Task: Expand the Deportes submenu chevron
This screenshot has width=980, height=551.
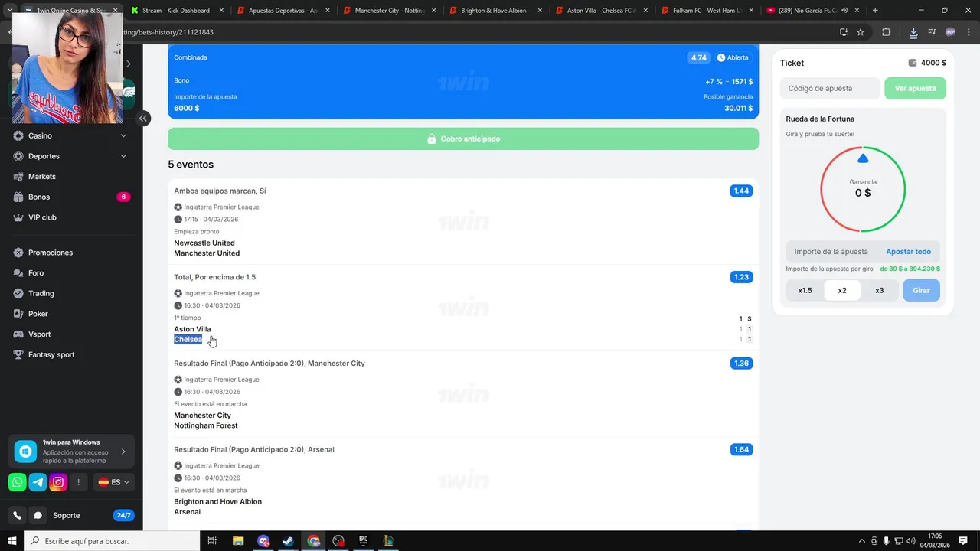Action: pyautogui.click(x=123, y=156)
